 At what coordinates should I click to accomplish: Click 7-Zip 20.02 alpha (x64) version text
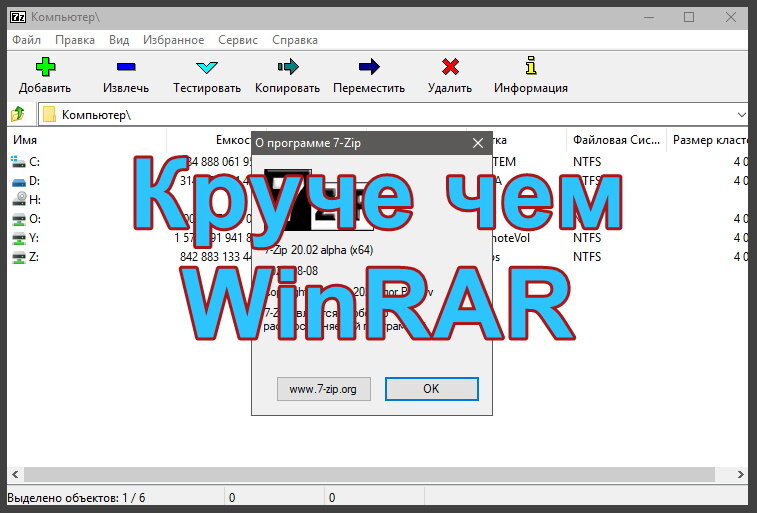319,250
